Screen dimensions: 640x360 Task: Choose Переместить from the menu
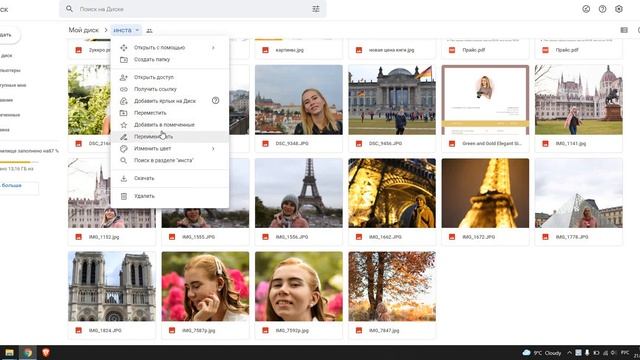(x=169, y=113)
